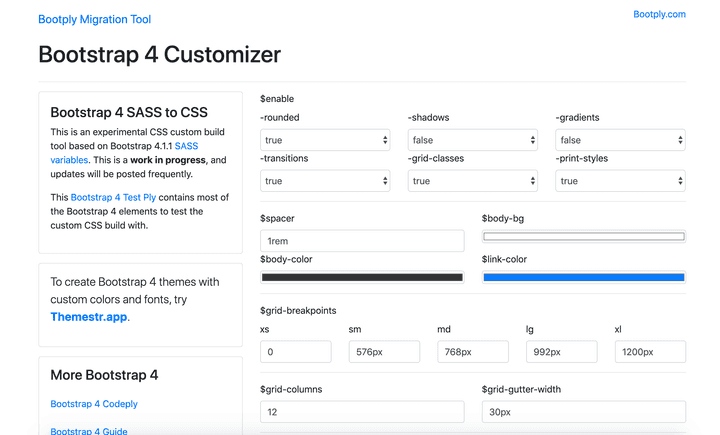Open the Bootstrap 4 Codeply link

tap(94, 404)
